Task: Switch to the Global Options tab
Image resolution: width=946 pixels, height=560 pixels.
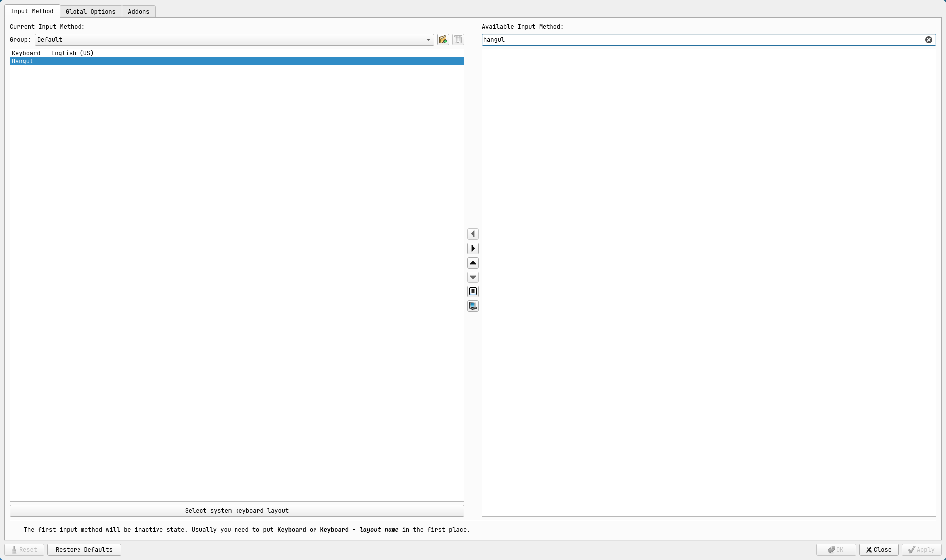Action: pyautogui.click(x=90, y=11)
